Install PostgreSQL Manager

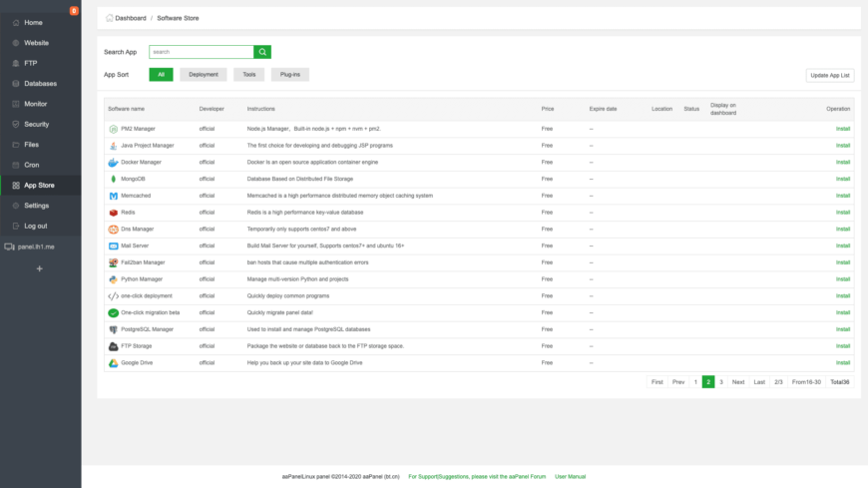(842, 329)
